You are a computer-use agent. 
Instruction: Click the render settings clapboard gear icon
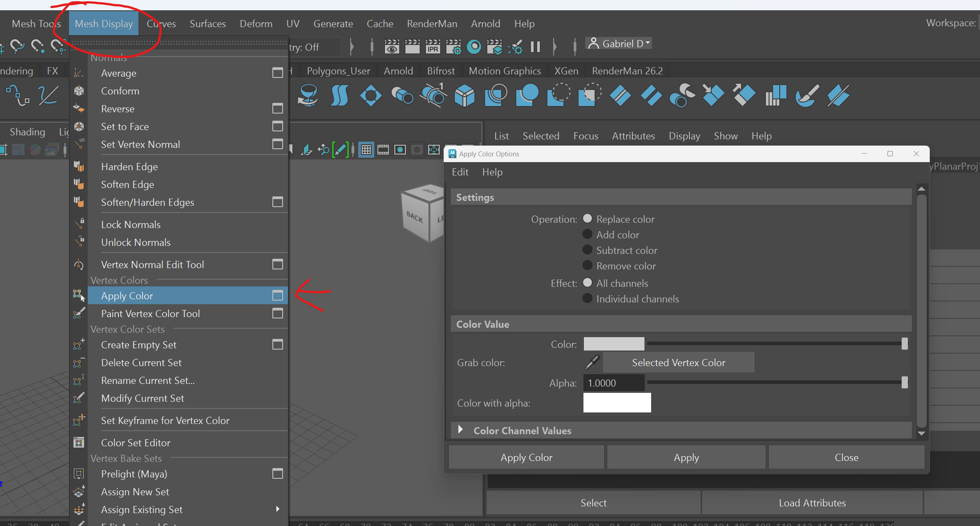click(x=454, y=46)
